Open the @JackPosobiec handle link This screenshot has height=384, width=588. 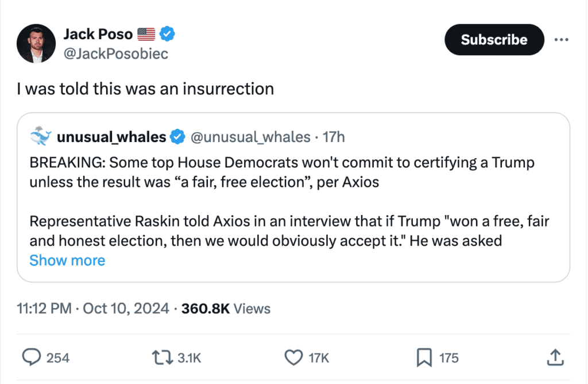(x=115, y=53)
